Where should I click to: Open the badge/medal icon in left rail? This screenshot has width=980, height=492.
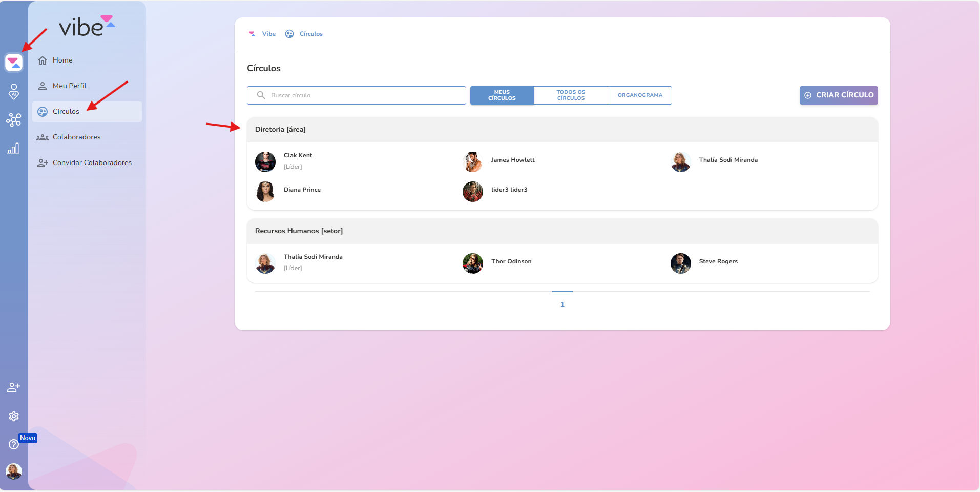(14, 91)
